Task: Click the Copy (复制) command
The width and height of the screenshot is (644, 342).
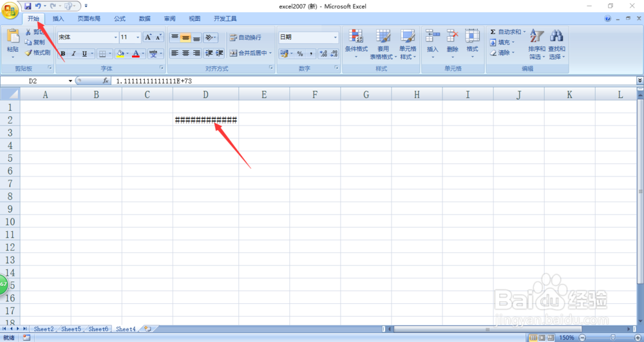Action: point(35,43)
